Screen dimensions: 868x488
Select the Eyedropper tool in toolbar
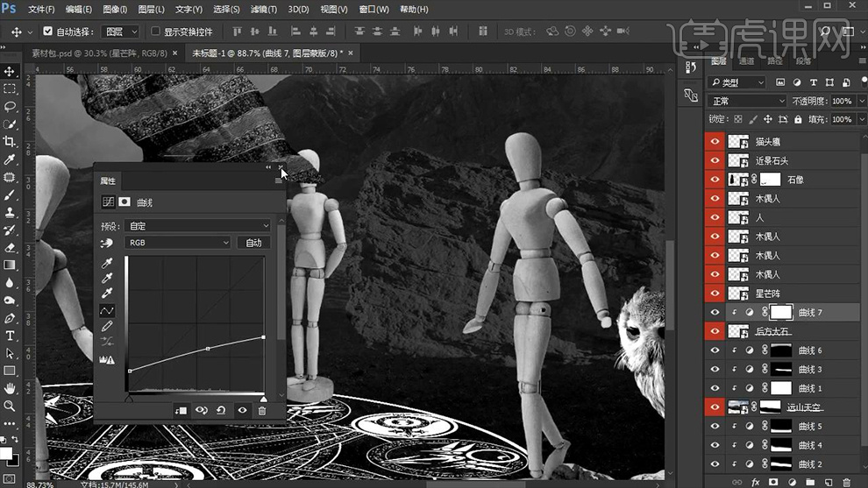tap(10, 159)
